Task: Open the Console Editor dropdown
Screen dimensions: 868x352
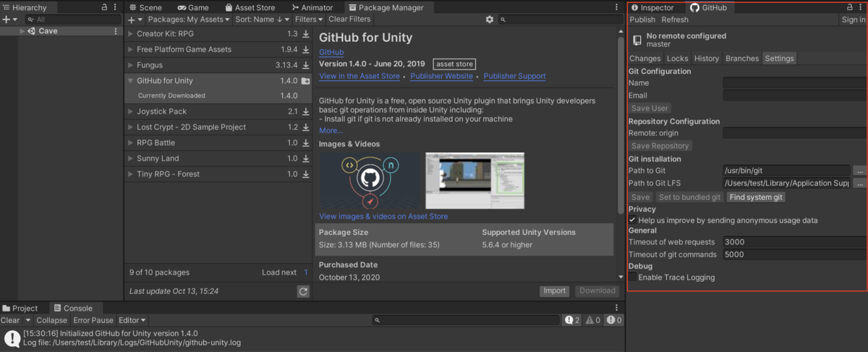Action: (132, 320)
